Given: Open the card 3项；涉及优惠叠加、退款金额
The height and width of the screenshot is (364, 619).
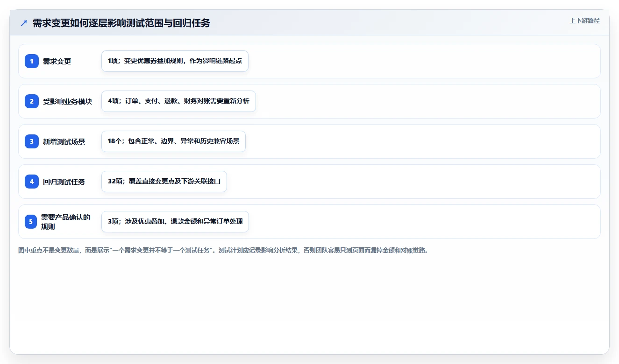Looking at the screenshot, I should [x=175, y=222].
